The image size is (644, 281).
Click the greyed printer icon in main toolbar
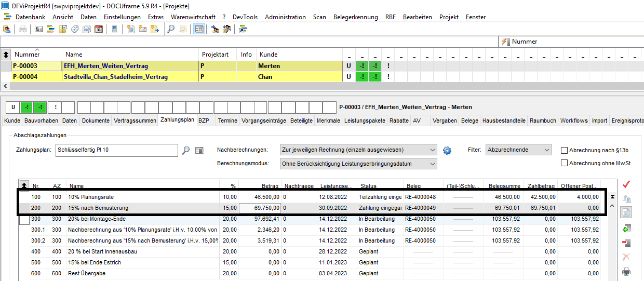click(x=23, y=29)
